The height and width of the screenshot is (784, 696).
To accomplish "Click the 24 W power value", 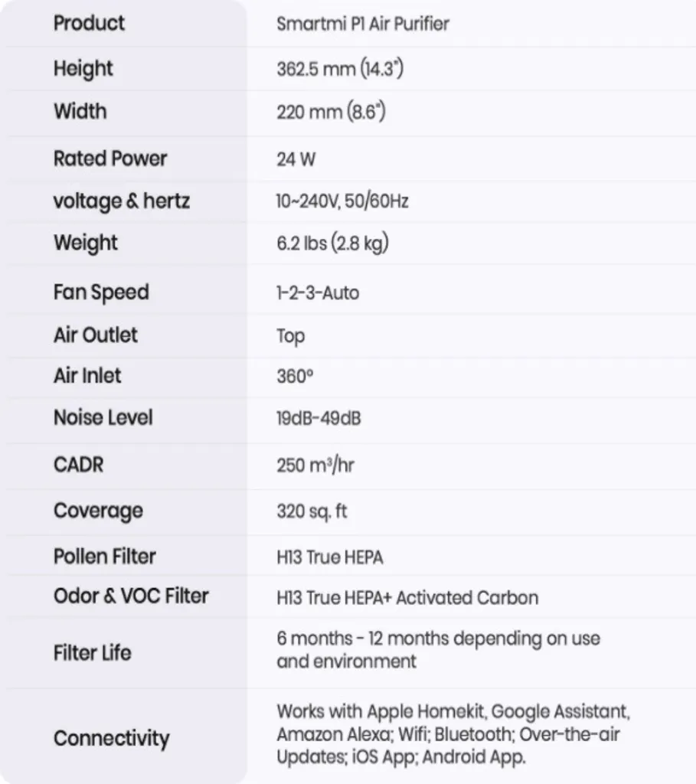I will click(x=296, y=159).
